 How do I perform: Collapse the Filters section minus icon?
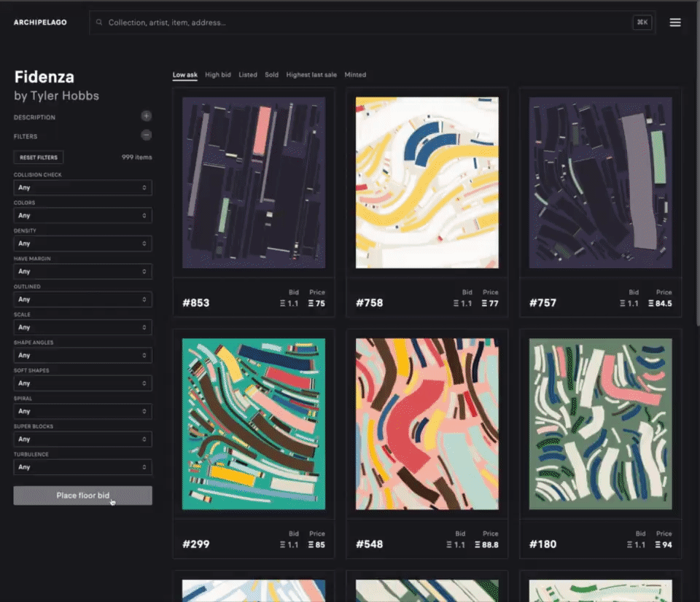tap(146, 135)
